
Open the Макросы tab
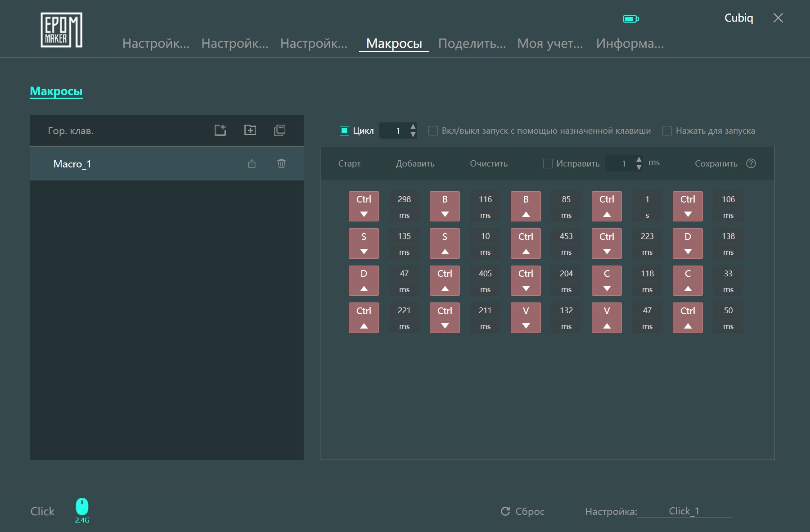(394, 43)
